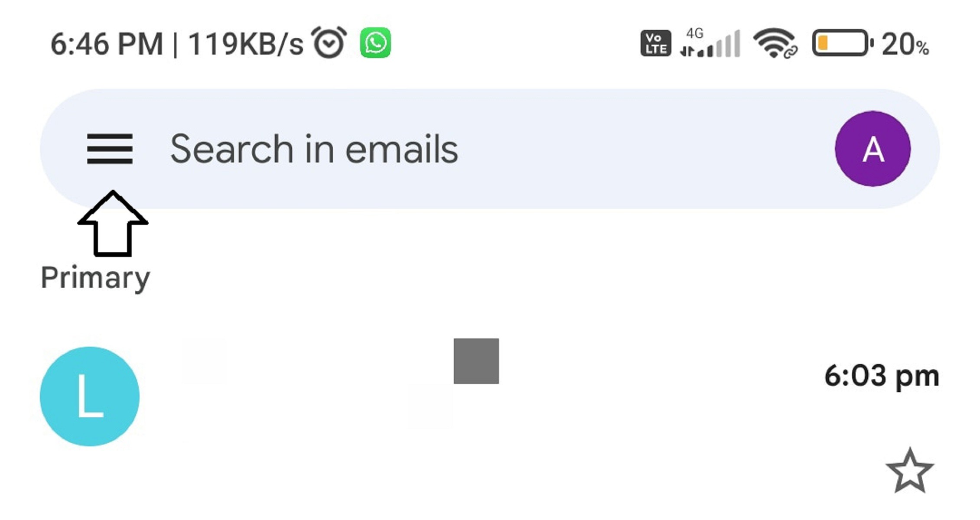Tap the VoLTE status icon

[x=655, y=43]
